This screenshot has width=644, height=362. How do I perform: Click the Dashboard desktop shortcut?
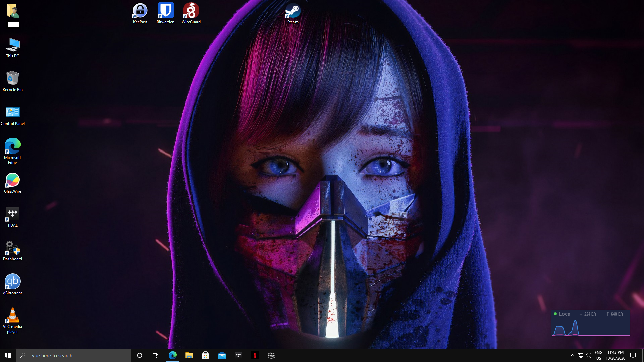(12, 249)
